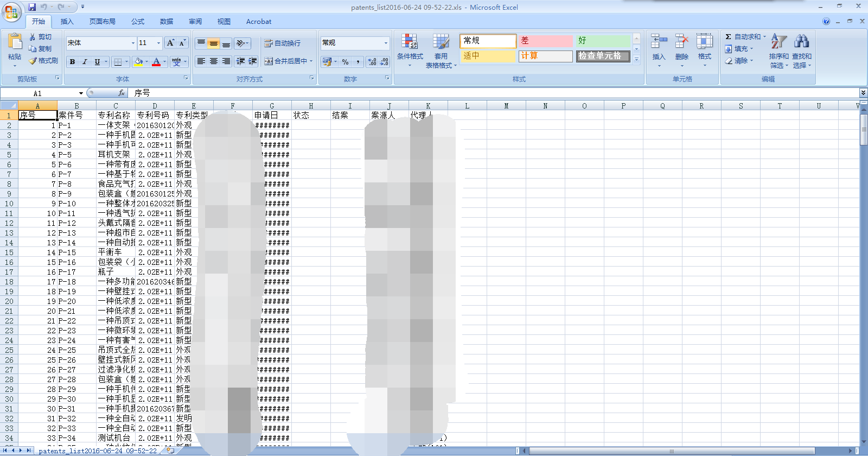
Task: Expand the font size 11 dropdown
Action: 158,43
